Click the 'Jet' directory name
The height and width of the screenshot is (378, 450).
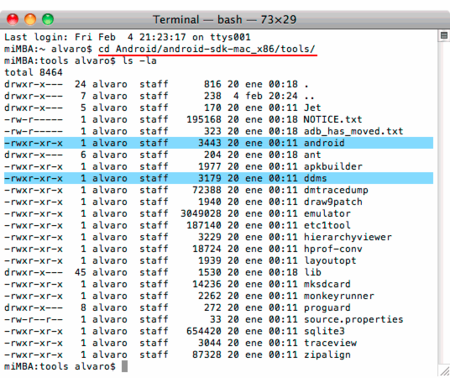[x=312, y=108]
